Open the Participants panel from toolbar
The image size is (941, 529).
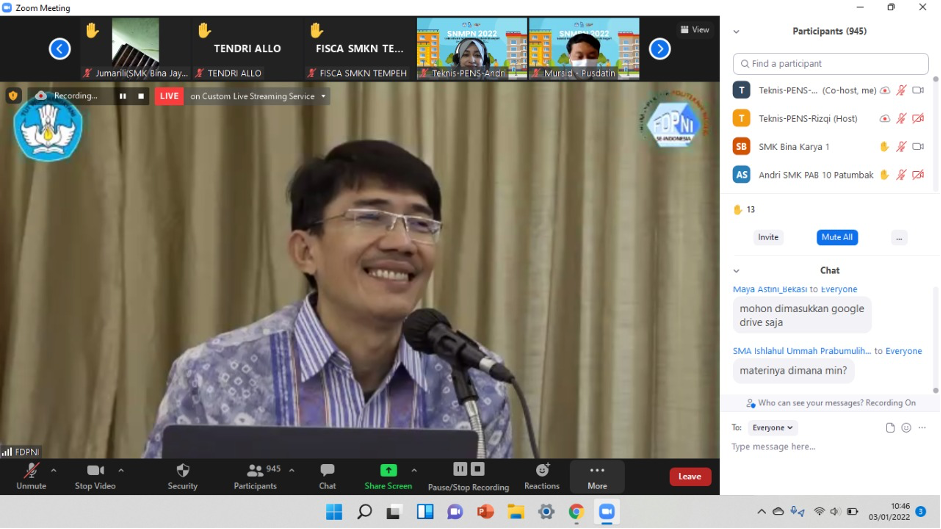(255, 475)
